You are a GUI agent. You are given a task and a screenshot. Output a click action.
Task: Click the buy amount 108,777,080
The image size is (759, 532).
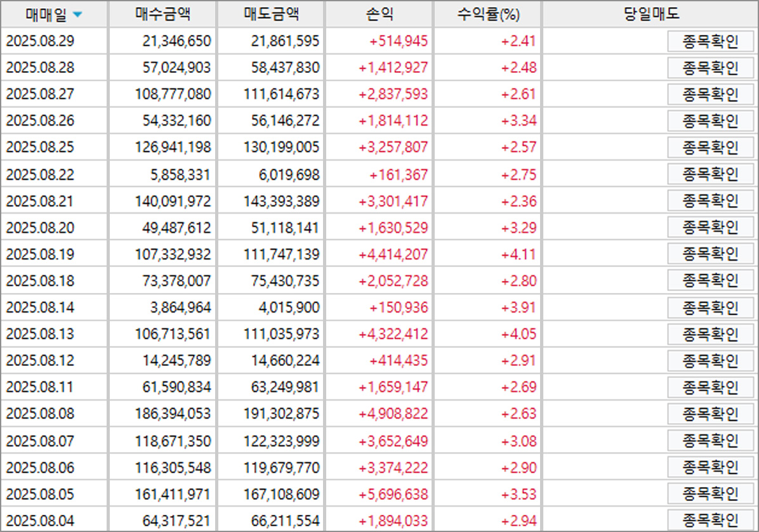click(x=173, y=94)
